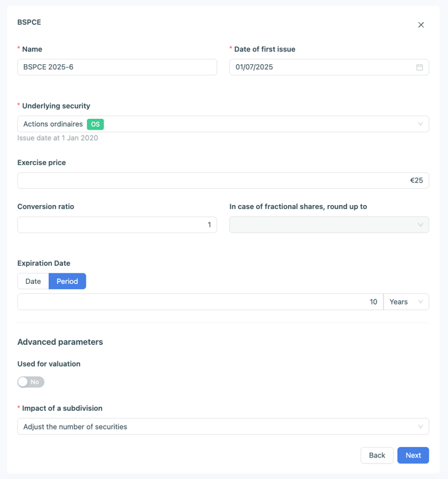Click the OS badge on underlying security
This screenshot has width=448, height=479.
coord(96,124)
